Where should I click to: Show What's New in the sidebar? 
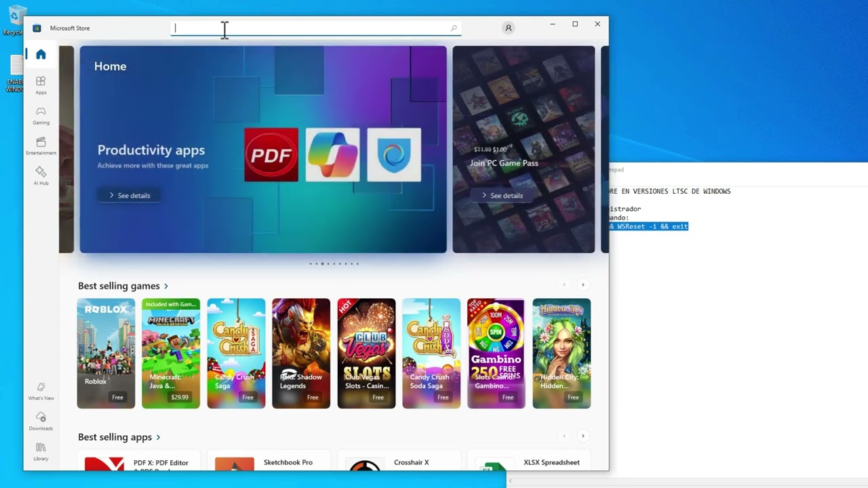tap(41, 391)
